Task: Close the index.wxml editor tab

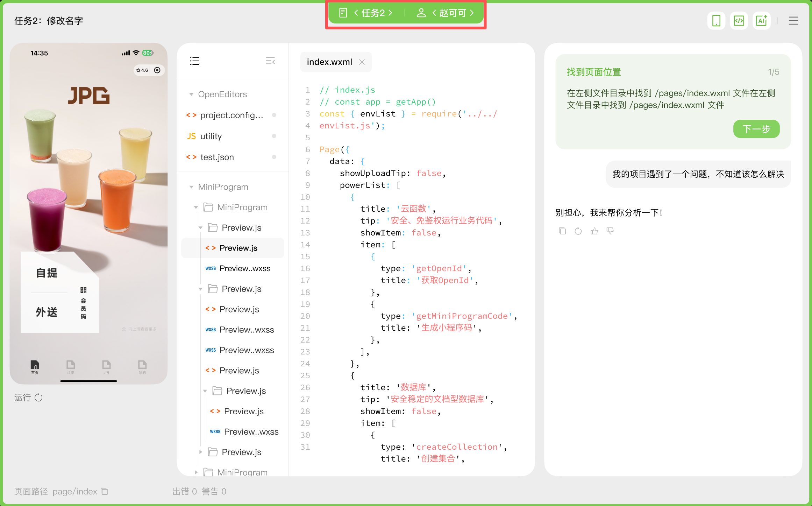Action: (362, 62)
